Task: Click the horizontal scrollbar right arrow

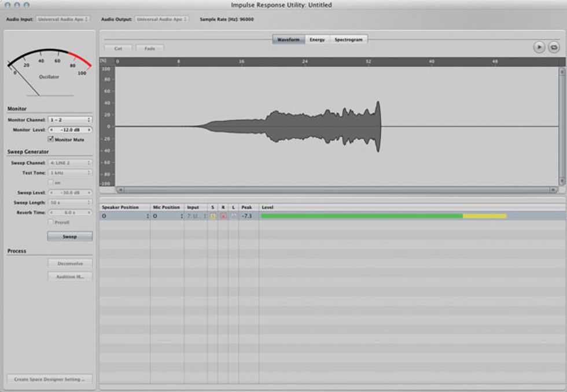Action: pyautogui.click(x=553, y=190)
